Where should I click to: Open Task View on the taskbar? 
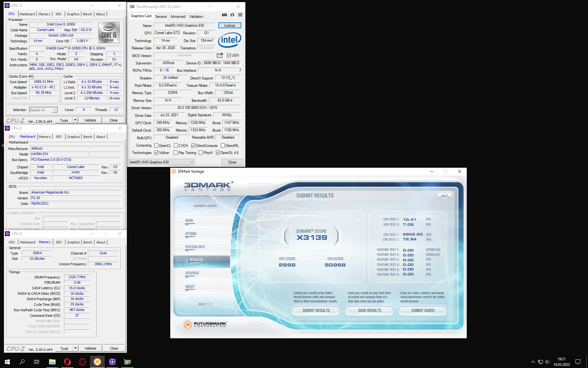click(37, 362)
